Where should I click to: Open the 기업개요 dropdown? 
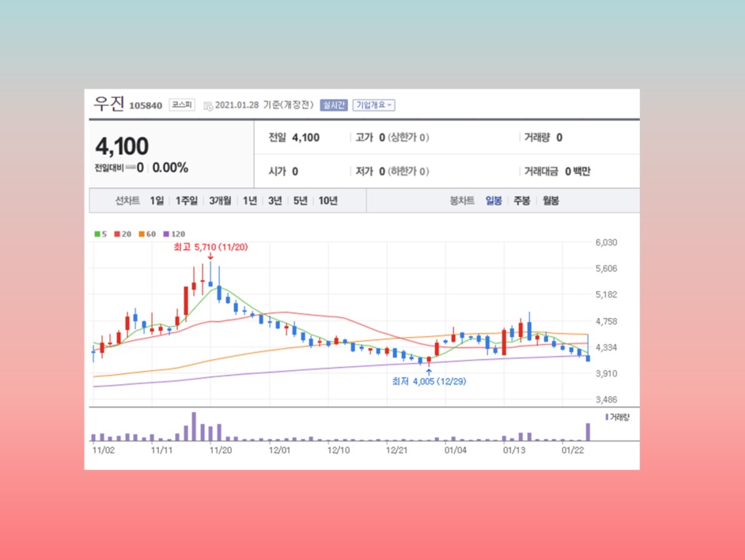(x=373, y=105)
